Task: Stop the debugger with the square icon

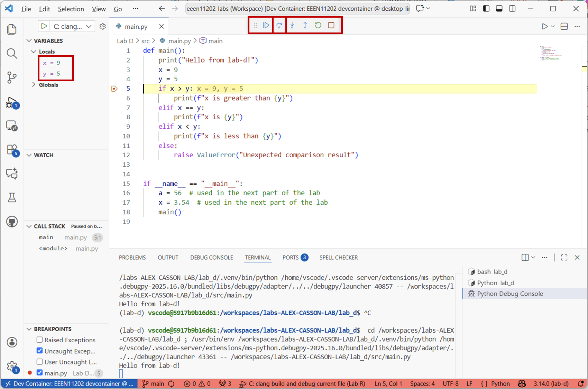Action: click(331, 25)
